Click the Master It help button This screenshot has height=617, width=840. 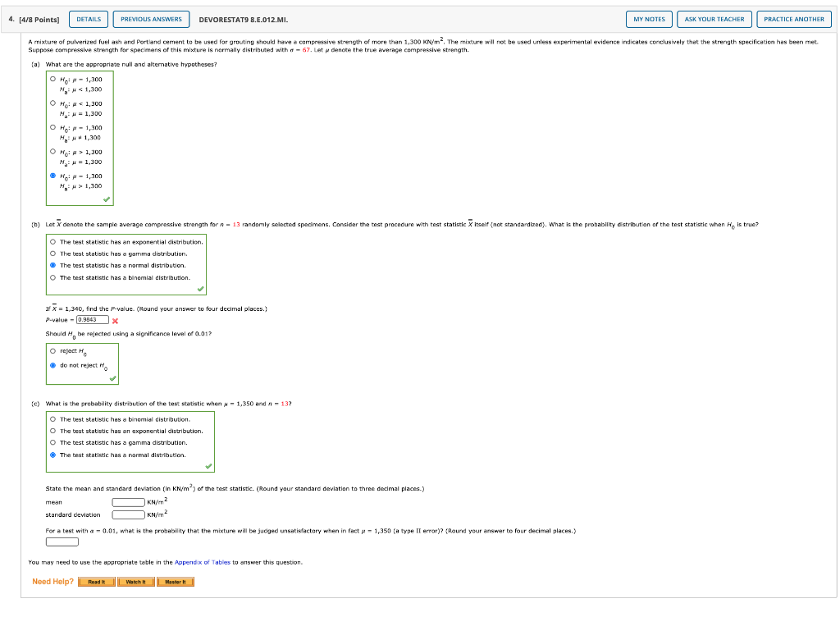176,582
